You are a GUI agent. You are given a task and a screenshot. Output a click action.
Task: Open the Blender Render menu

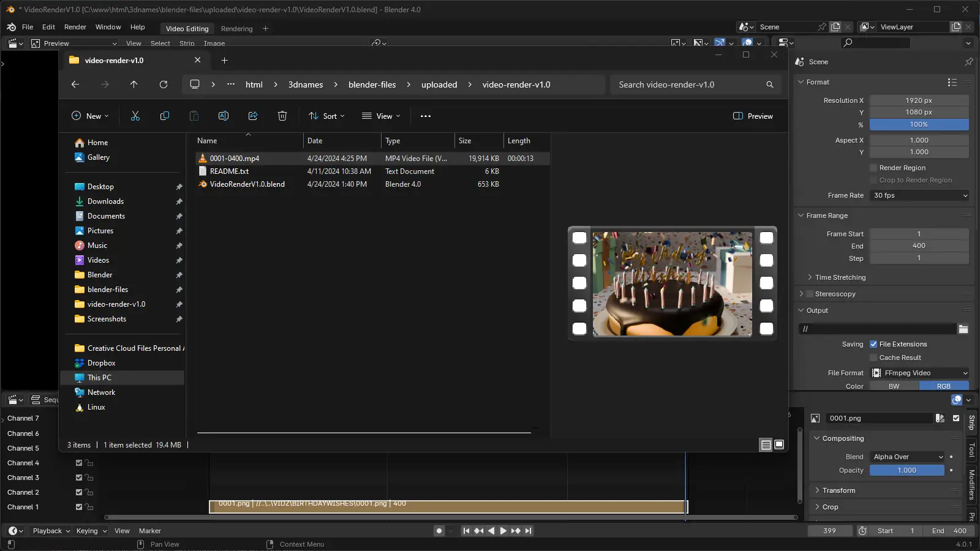coord(75,27)
